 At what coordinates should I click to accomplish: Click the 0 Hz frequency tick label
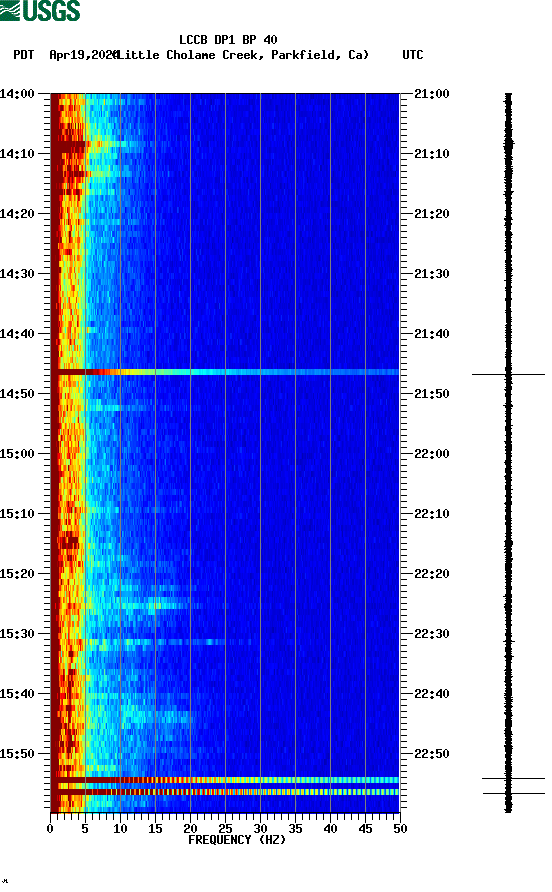pos(50,829)
